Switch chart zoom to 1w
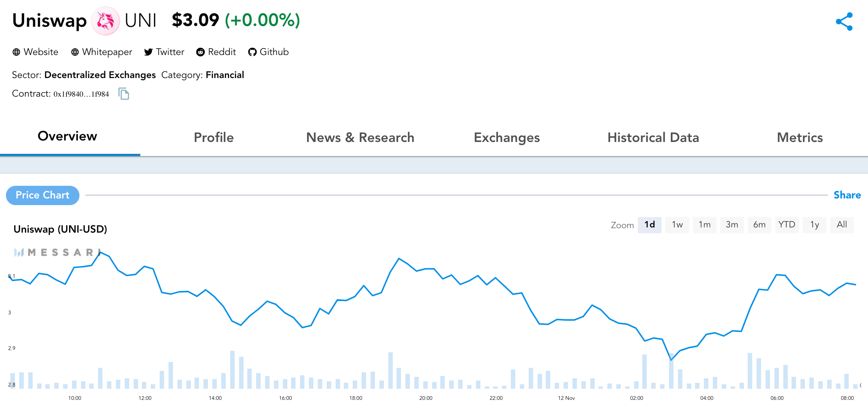 (677, 225)
